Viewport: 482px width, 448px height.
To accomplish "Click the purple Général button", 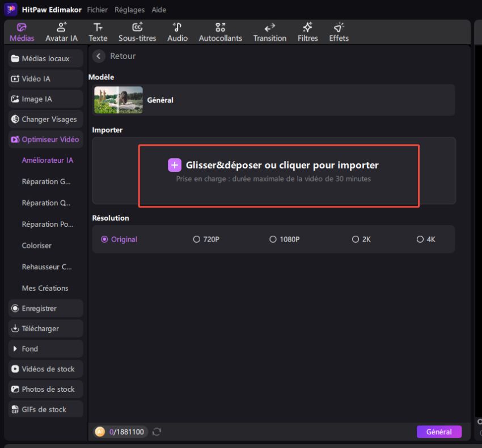I will tap(439, 432).
